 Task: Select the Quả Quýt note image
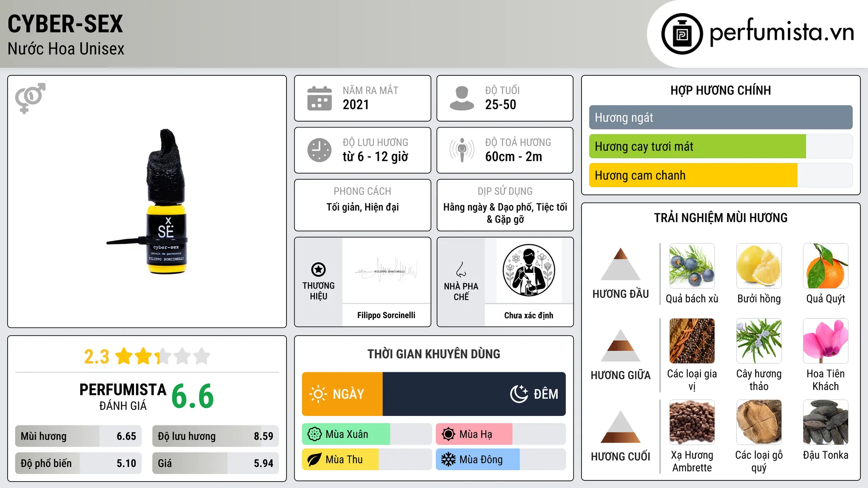826,266
